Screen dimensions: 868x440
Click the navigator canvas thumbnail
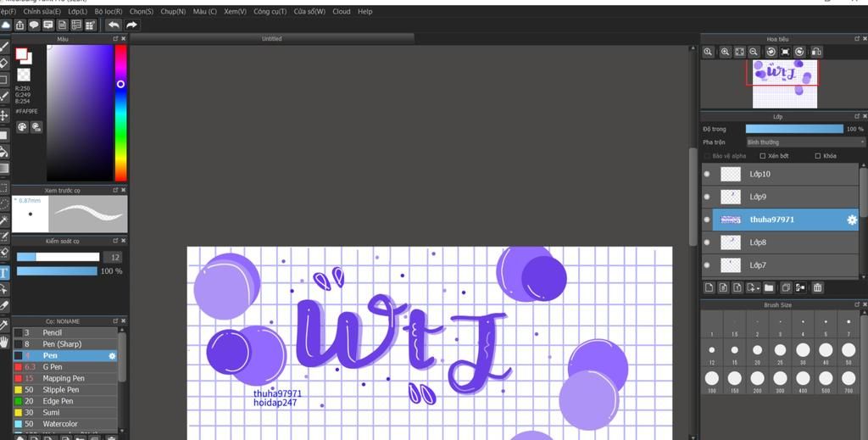pyautogui.click(x=784, y=84)
